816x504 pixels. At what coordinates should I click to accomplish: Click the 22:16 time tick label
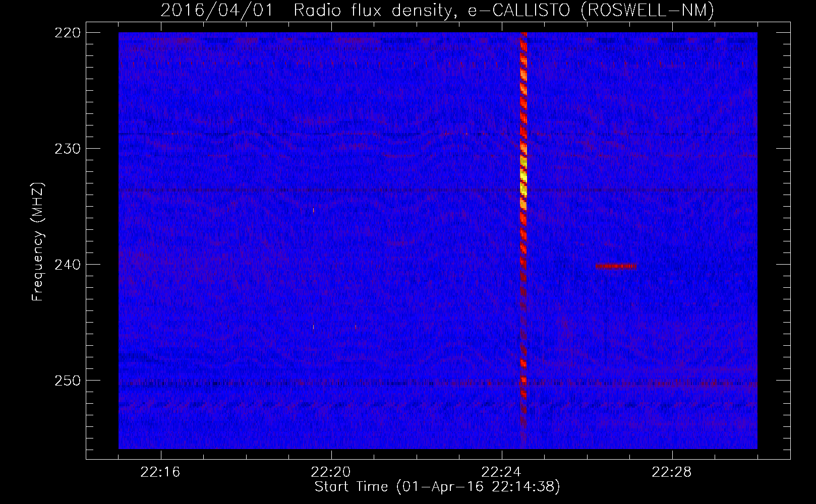[x=160, y=472]
